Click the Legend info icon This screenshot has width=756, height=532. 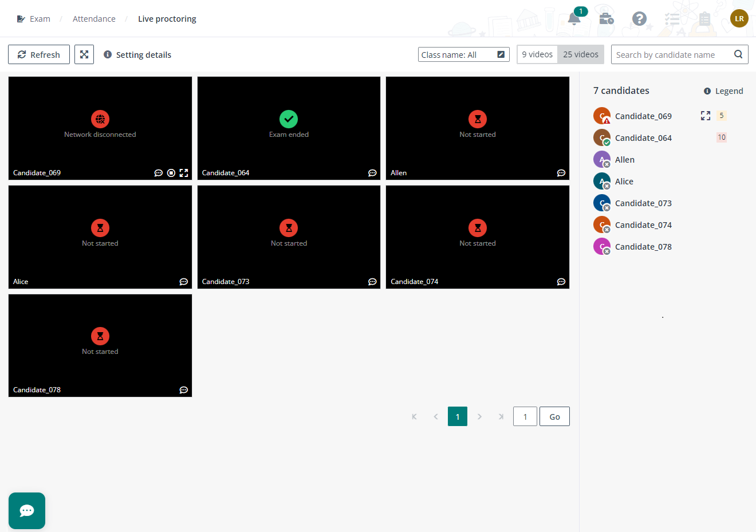[707, 91]
